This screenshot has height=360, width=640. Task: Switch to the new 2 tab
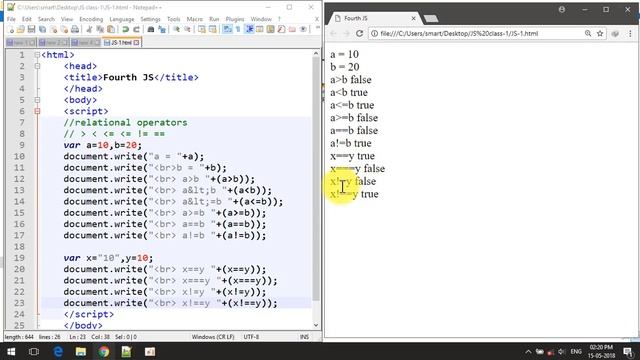[x=53, y=42]
